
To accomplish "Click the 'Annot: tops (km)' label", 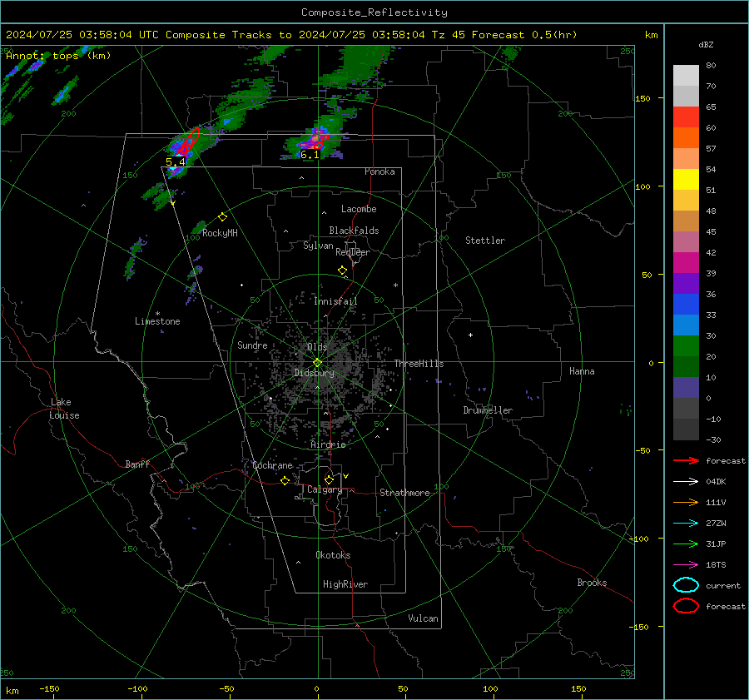I will point(58,56).
